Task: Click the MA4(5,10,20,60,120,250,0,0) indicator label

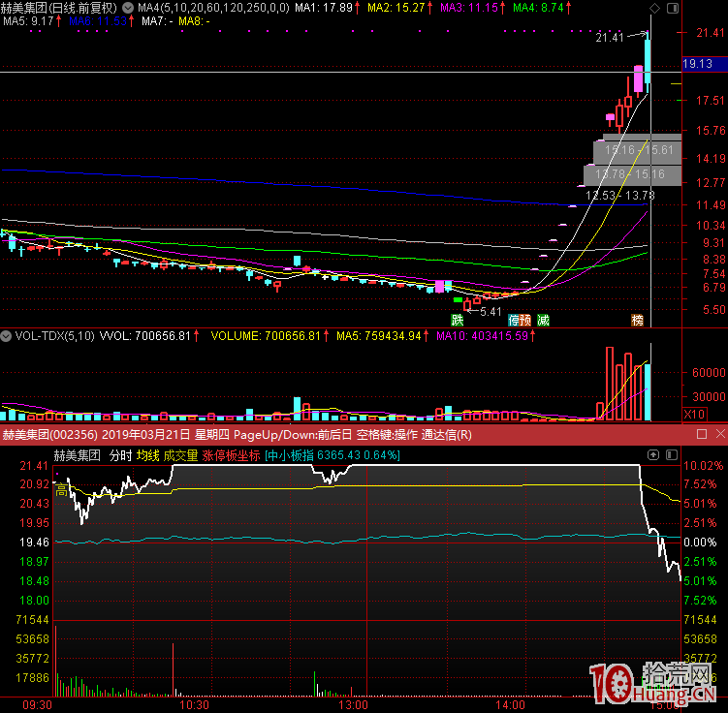Action: point(213,8)
